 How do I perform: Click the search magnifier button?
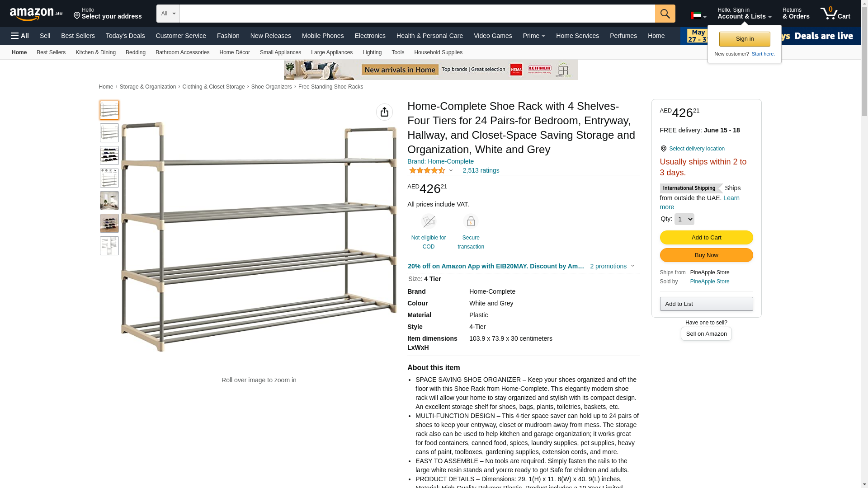click(x=665, y=14)
